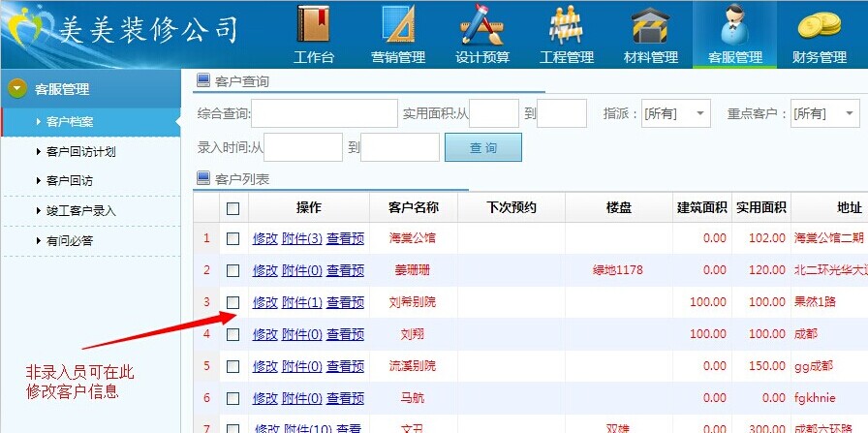The height and width of the screenshot is (433, 868).
Task: Open the 客服管理 customer service icon
Action: click(735, 26)
